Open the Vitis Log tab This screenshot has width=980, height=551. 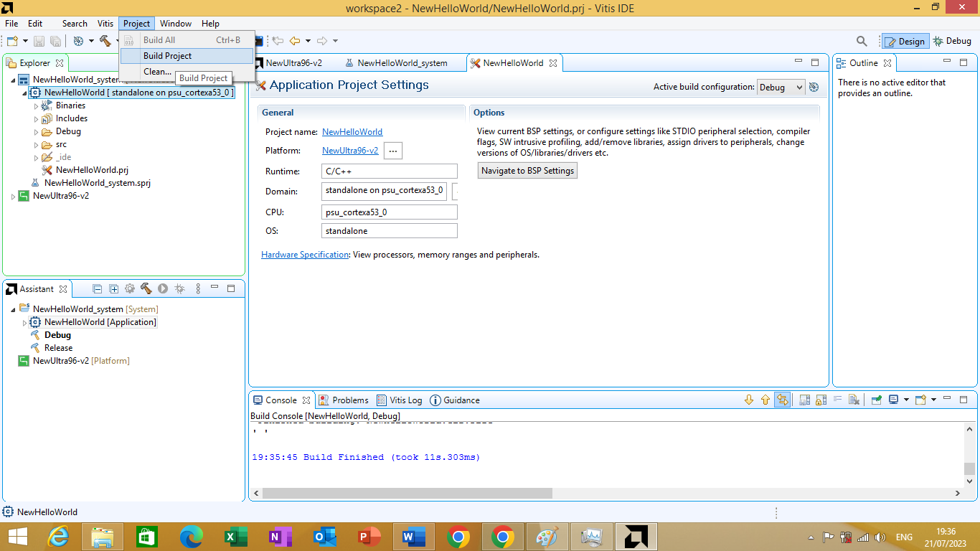(400, 400)
